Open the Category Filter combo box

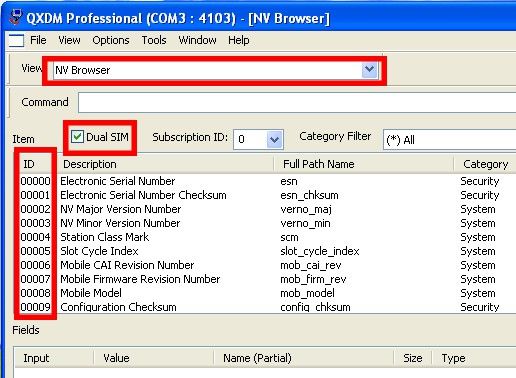[x=449, y=140]
